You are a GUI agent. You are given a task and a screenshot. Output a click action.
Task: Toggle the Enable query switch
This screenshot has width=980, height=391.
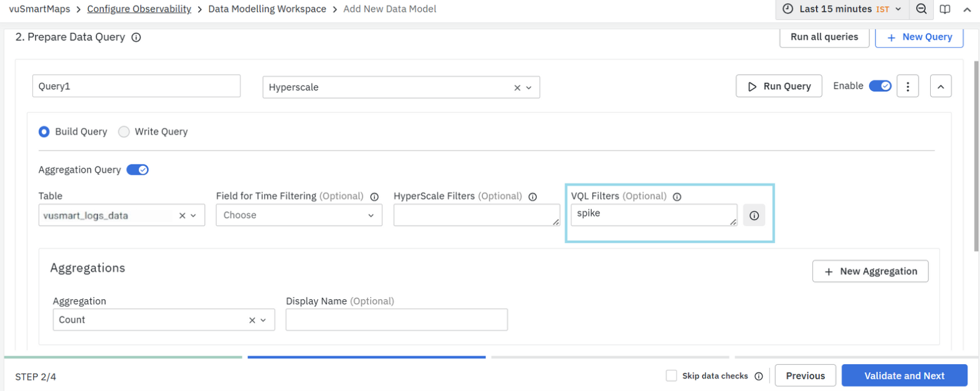click(880, 86)
